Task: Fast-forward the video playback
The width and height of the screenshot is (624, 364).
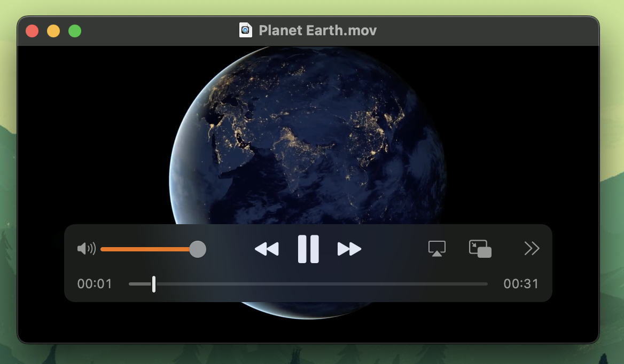Action: [349, 249]
